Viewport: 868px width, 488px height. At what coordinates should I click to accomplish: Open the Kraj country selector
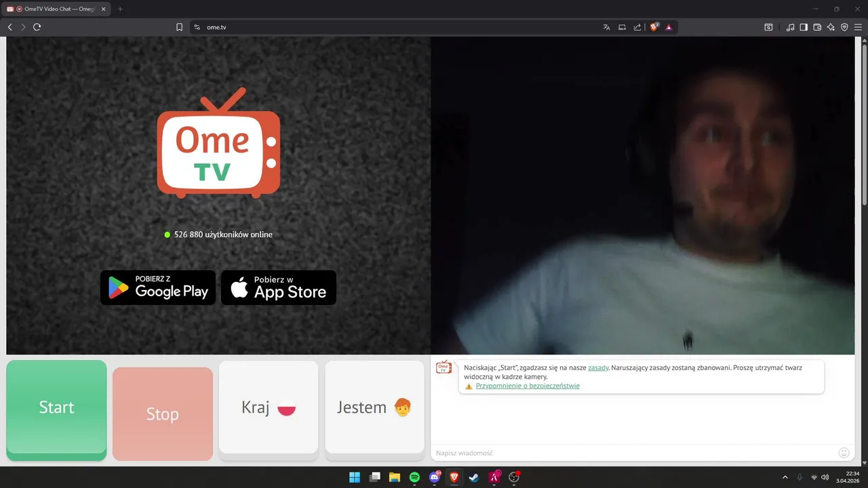(269, 407)
